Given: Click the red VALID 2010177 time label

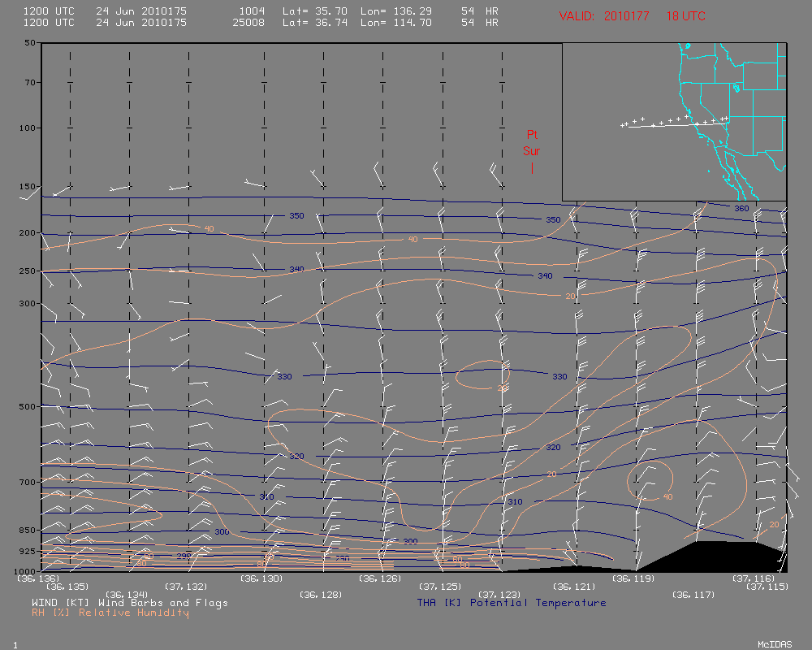Looking at the screenshot, I should point(604,16).
